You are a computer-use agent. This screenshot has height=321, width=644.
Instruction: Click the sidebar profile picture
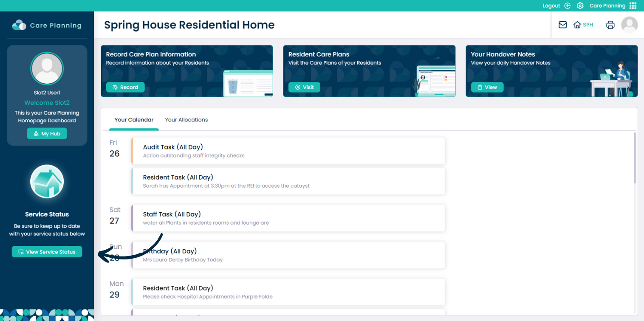pyautogui.click(x=47, y=69)
